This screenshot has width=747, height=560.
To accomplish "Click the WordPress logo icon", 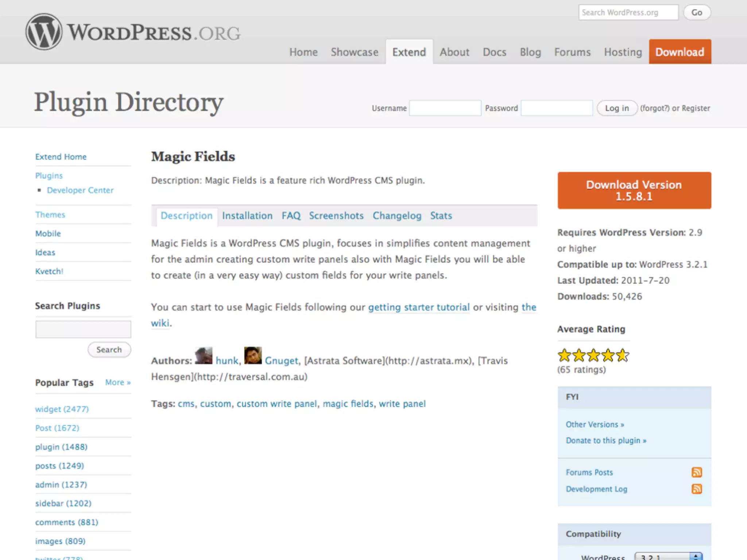I will (44, 32).
